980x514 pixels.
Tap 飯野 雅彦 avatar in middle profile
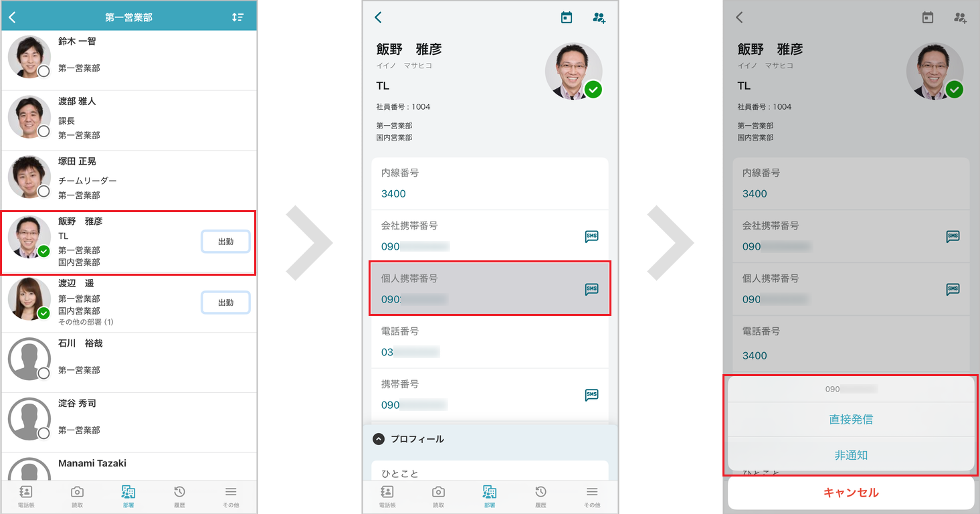point(574,72)
